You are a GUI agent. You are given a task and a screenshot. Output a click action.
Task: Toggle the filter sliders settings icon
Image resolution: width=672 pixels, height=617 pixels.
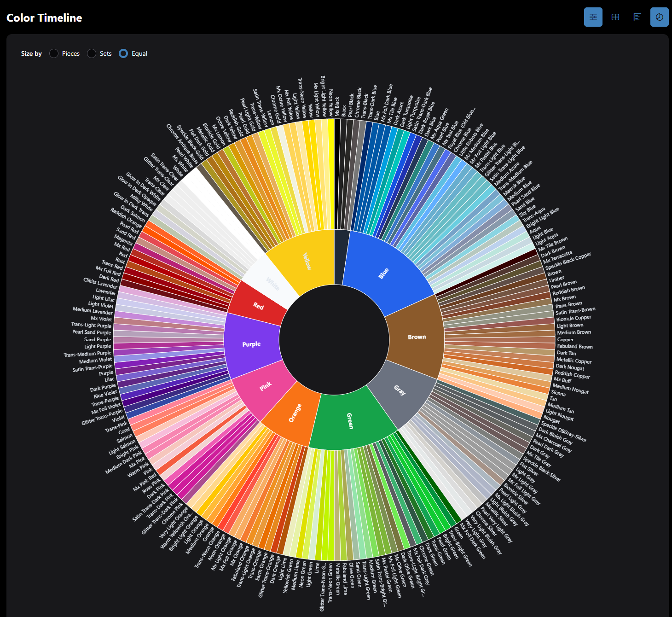pos(593,17)
